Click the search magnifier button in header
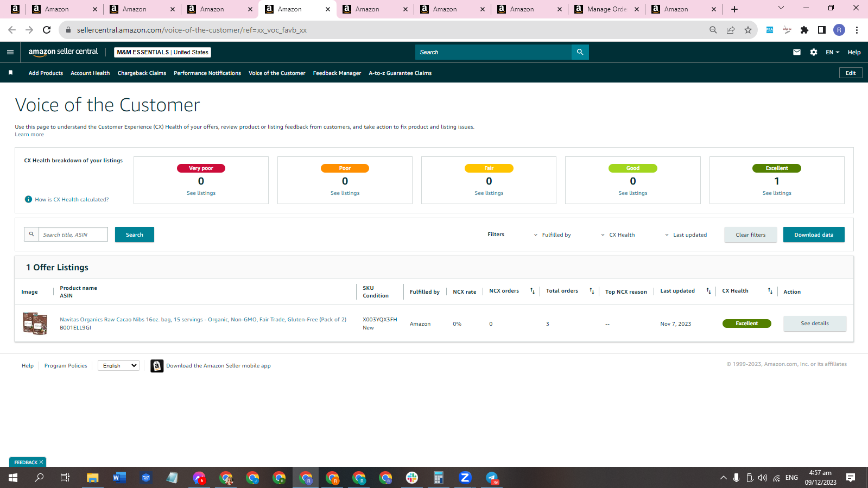Viewport: 868px width, 488px height. tap(580, 52)
